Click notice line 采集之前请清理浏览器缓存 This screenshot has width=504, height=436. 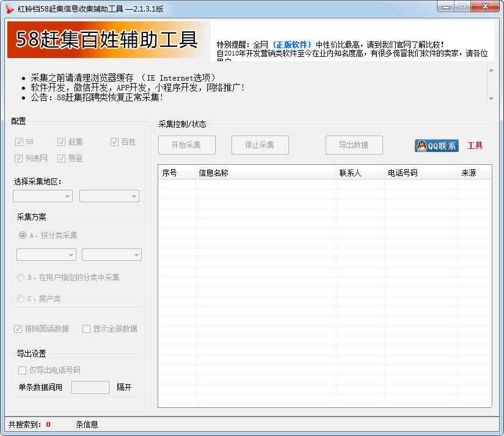coord(123,78)
